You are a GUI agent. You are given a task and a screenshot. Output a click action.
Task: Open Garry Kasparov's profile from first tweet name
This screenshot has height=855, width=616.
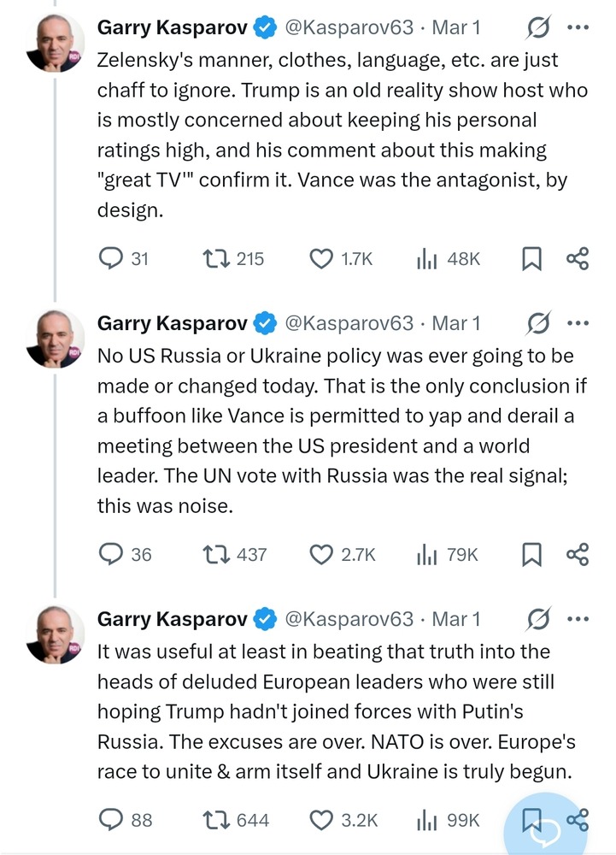[x=173, y=27]
